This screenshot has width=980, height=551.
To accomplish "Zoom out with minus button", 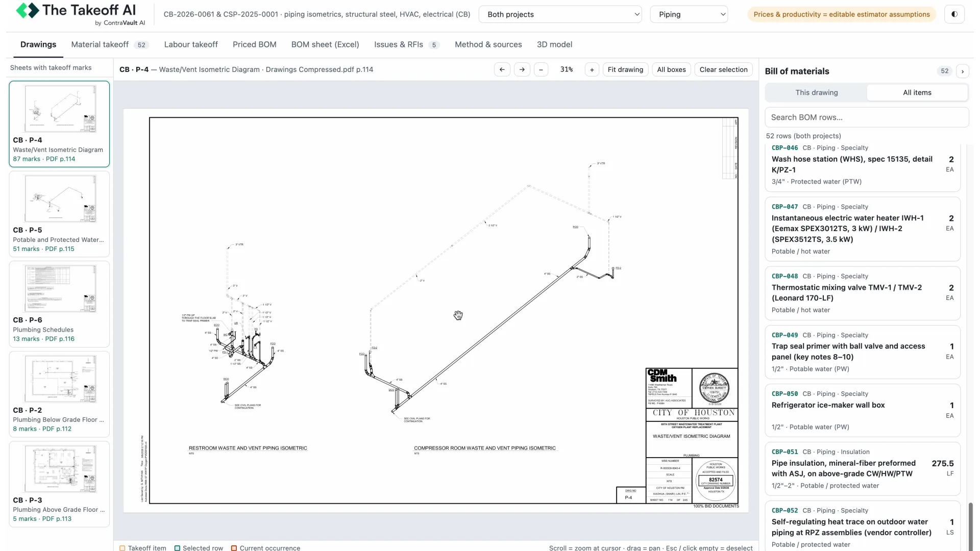I will point(541,70).
